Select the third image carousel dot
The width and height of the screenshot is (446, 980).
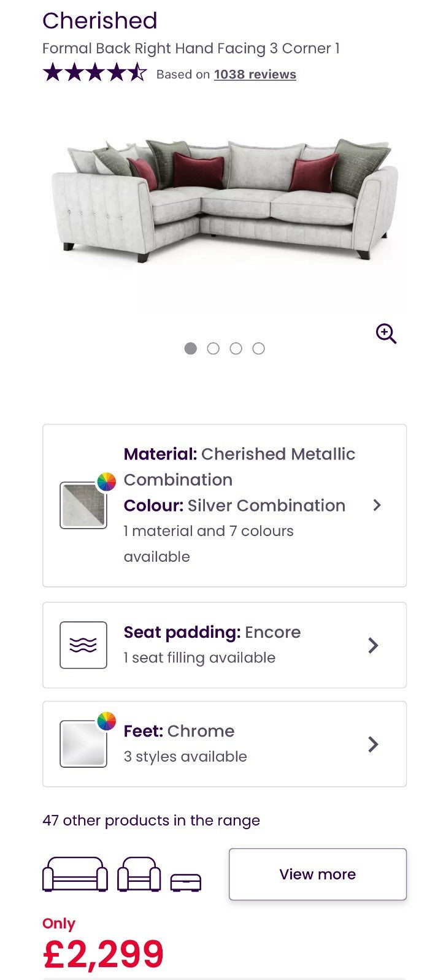(x=236, y=348)
